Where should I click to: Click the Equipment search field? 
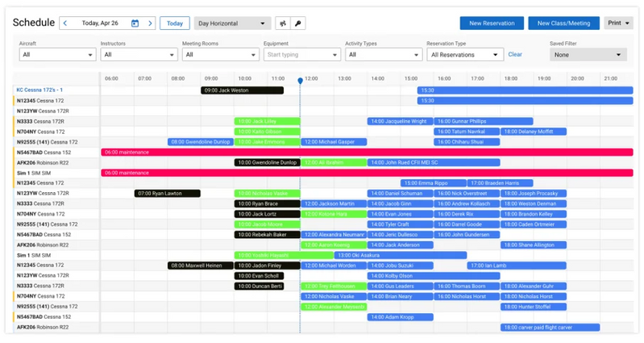coord(301,55)
